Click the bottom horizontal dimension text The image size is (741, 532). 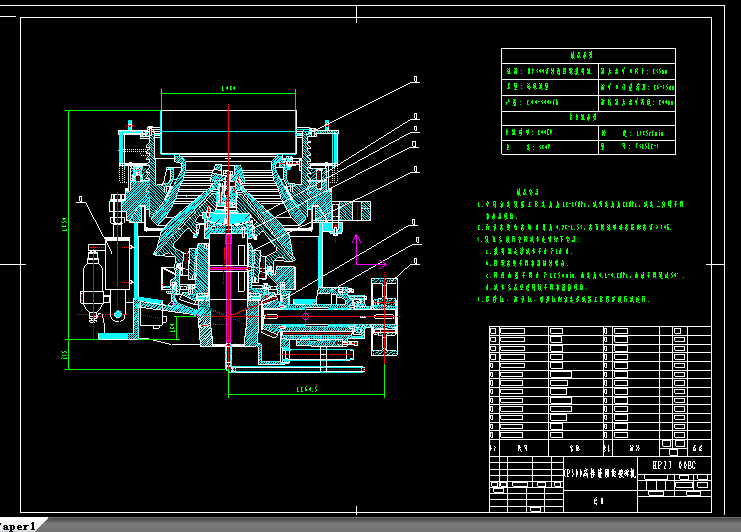pyautogui.click(x=300, y=388)
